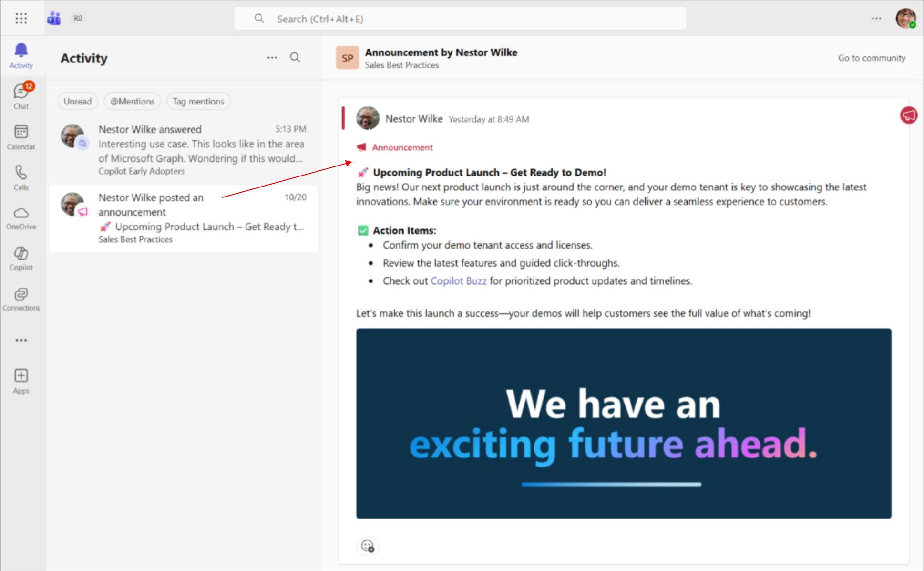This screenshot has height=571, width=924.
Task: Open the Activity feed options menu
Action: pos(272,57)
